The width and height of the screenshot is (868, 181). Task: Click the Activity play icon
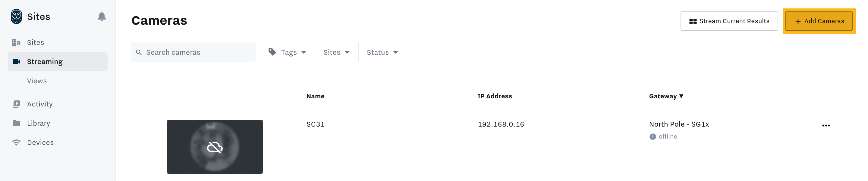coord(16,104)
